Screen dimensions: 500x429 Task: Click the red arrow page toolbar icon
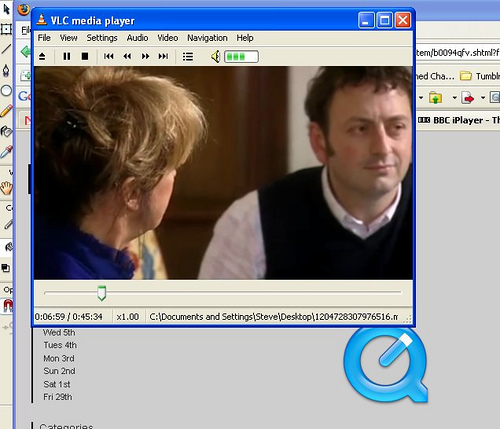point(468,98)
